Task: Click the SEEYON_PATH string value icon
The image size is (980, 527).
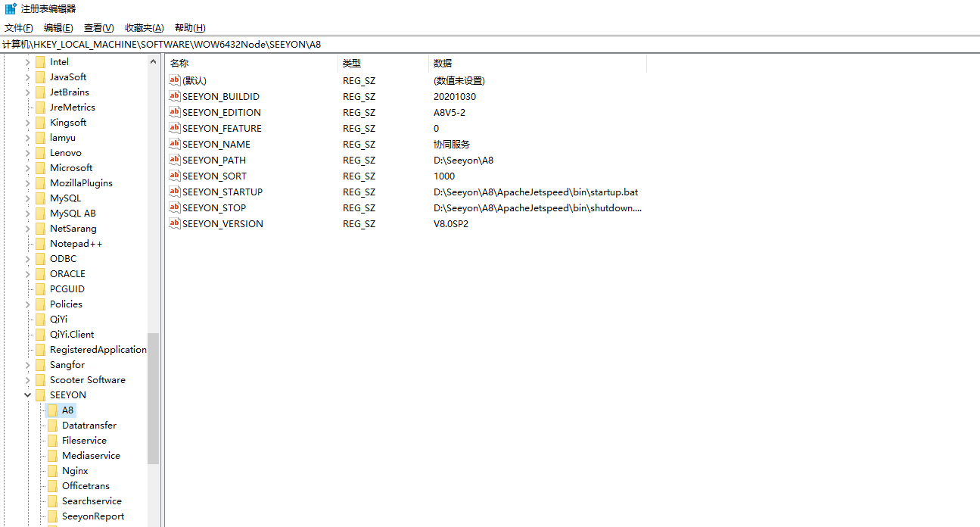Action: [x=175, y=160]
